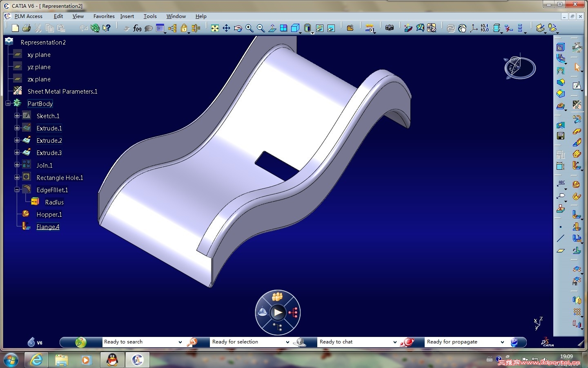
Task: Click the Update All spiral icon
Action: tap(451, 28)
